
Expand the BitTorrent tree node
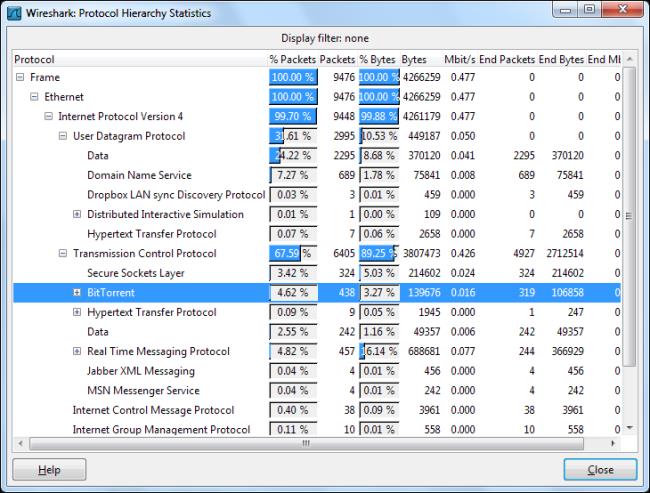tap(77, 293)
